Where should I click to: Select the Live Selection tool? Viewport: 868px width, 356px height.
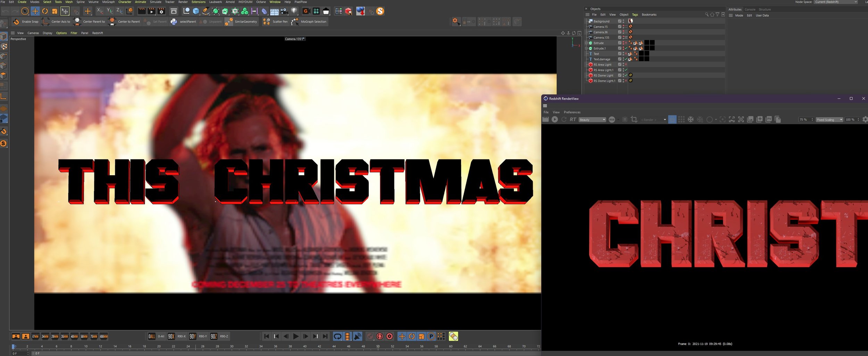tap(25, 11)
